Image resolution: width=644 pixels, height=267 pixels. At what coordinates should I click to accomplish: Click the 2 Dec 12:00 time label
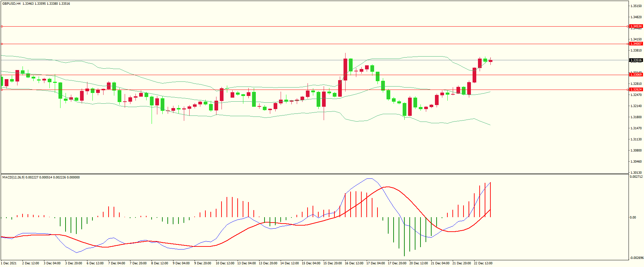[31, 263]
